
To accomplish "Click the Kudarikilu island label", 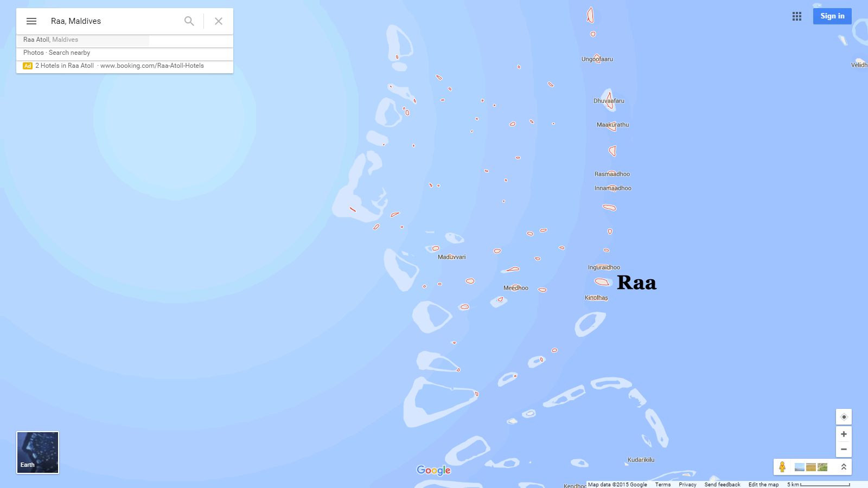I will [x=641, y=460].
